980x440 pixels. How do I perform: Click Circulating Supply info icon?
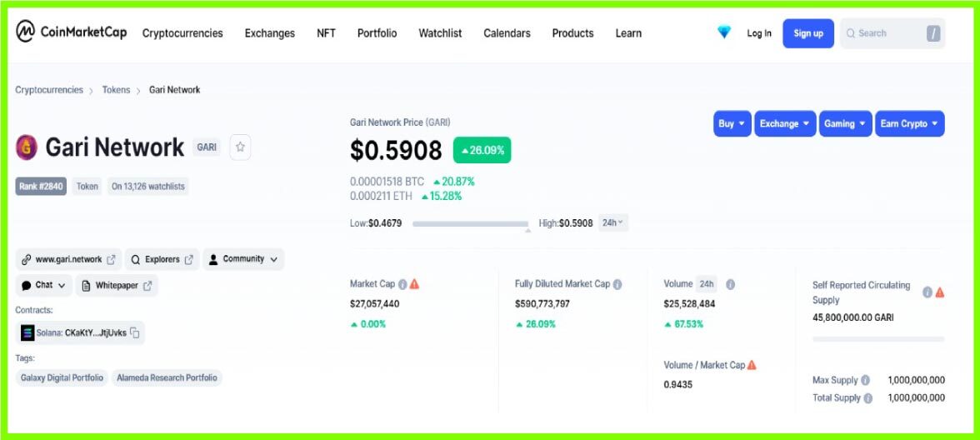tap(927, 292)
